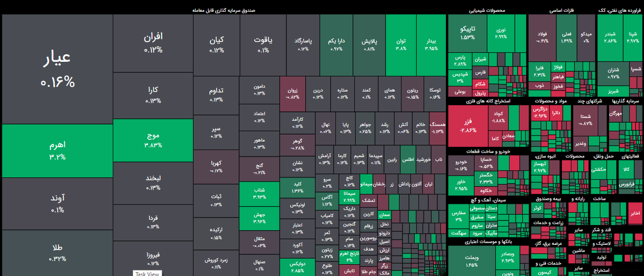
Task: Click the عیار fund tile
Action: pyautogui.click(x=57, y=69)
